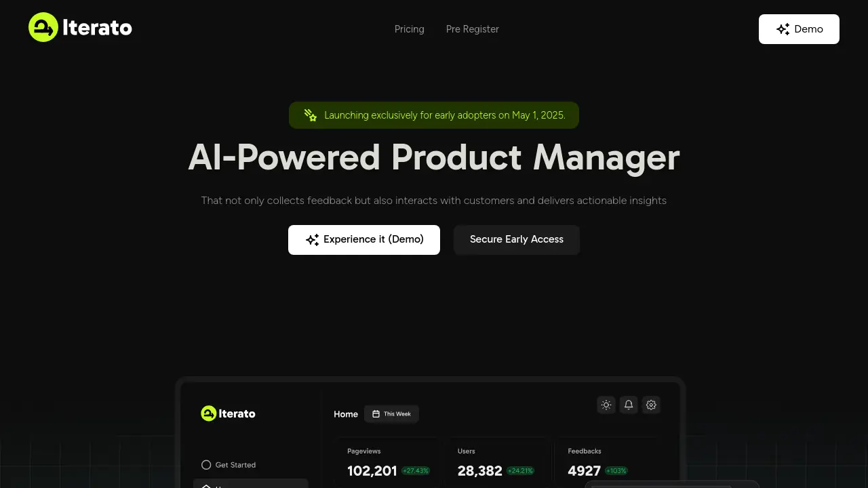Click the circle icon beside Get Started

click(206, 465)
